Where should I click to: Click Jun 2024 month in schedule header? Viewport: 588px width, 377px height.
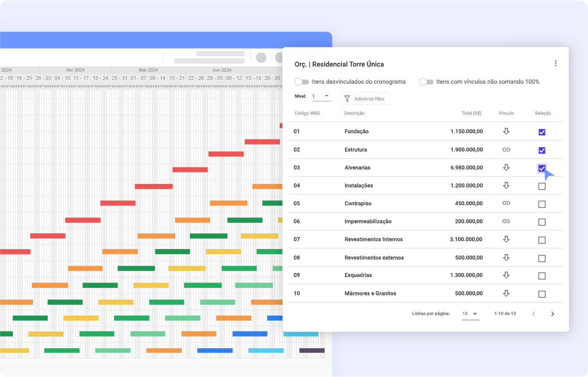222,70
